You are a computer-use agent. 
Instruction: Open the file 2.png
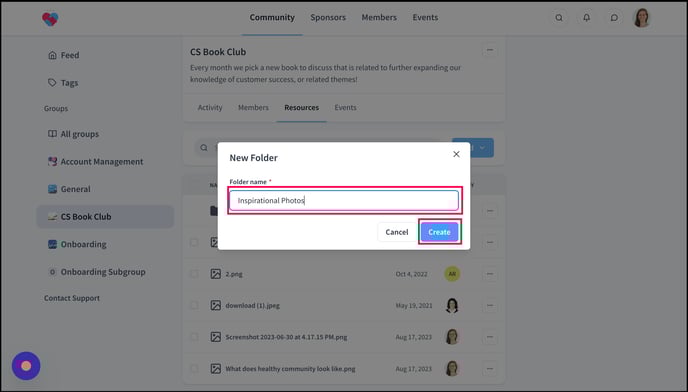[234, 274]
